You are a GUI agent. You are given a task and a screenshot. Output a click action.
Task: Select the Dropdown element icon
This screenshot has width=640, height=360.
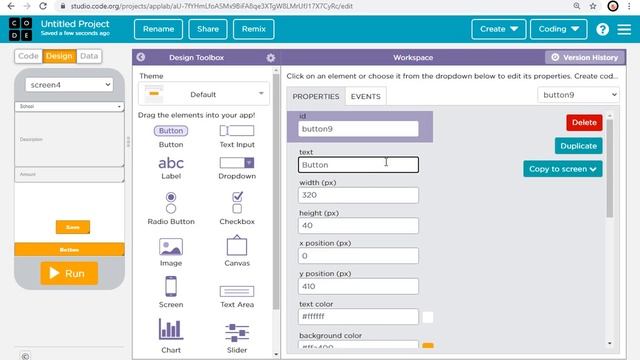(x=237, y=163)
